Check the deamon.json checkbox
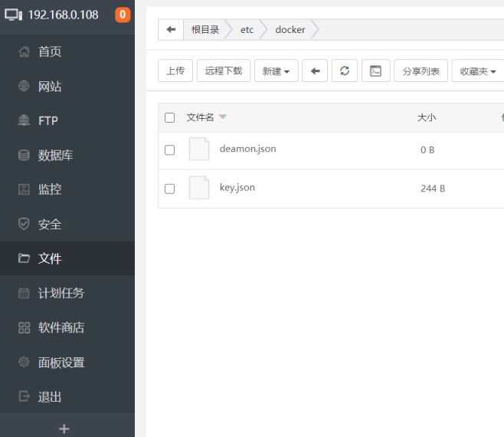The width and height of the screenshot is (504, 437). click(170, 150)
